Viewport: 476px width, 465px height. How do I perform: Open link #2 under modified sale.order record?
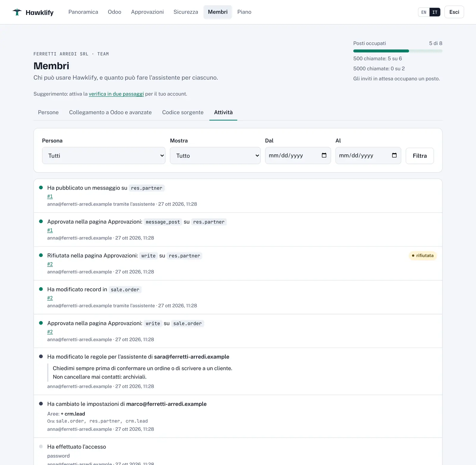50,298
